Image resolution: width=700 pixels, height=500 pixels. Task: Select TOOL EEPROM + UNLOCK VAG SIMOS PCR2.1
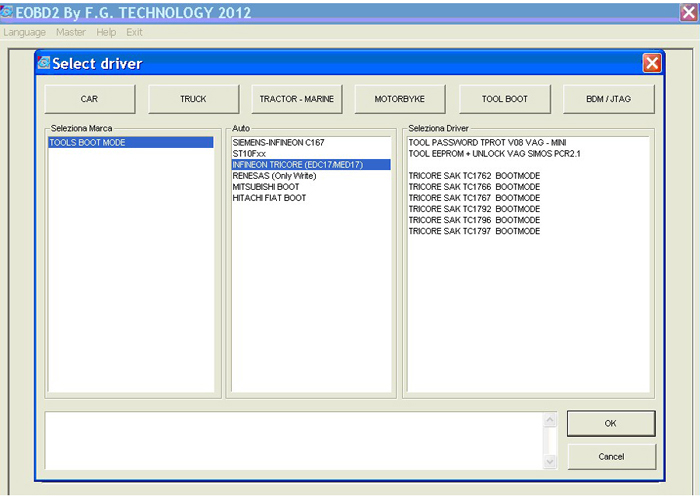[528, 154]
